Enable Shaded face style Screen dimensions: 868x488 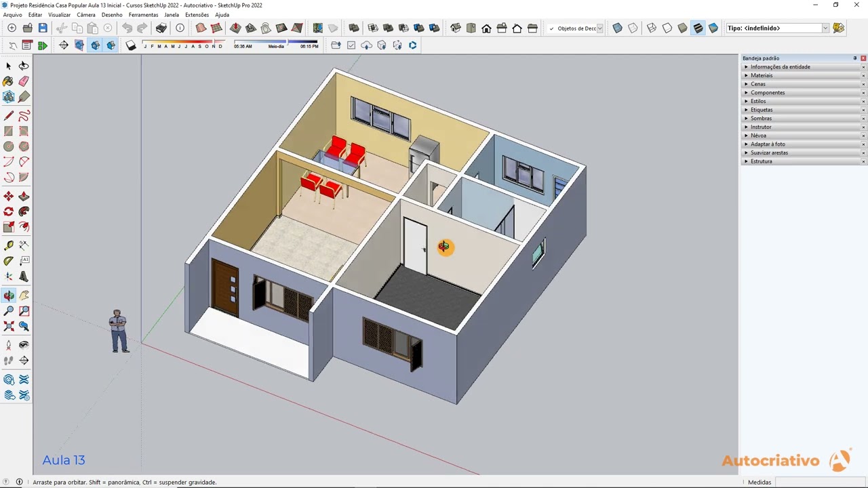point(682,28)
